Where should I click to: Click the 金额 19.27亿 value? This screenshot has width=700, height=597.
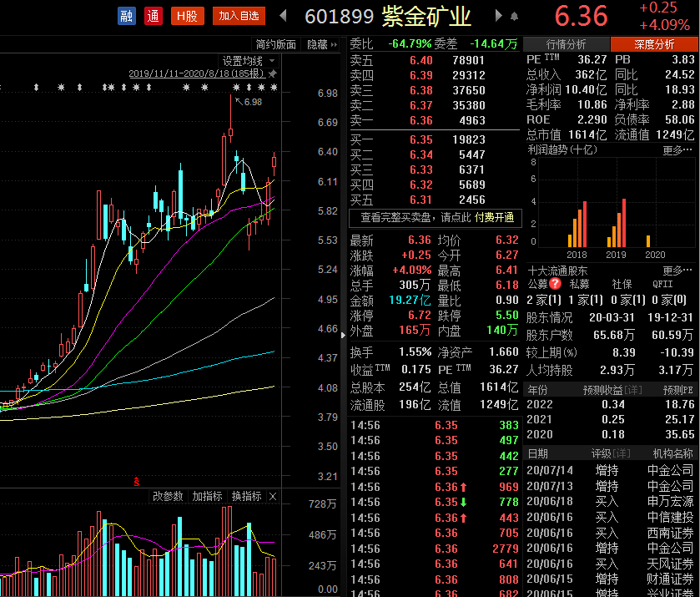pos(410,300)
